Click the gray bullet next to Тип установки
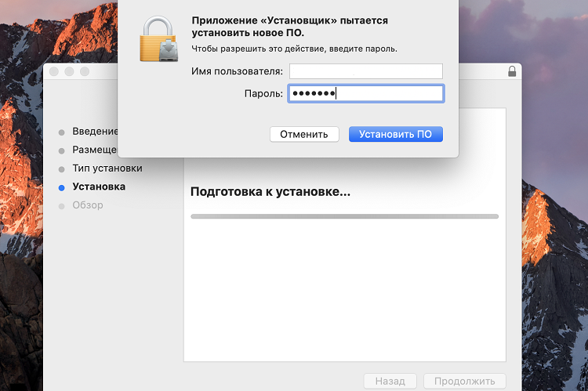This screenshot has height=391, width=588. click(61, 169)
